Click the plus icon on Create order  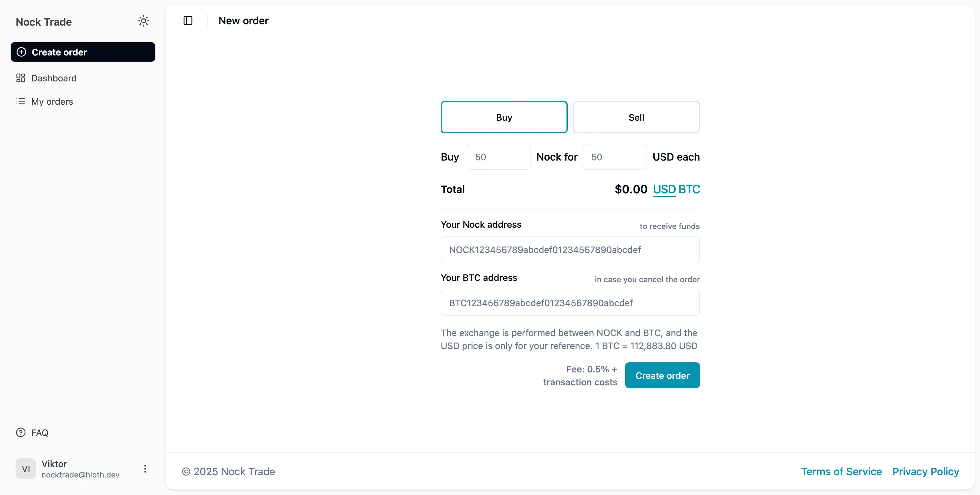(21, 52)
